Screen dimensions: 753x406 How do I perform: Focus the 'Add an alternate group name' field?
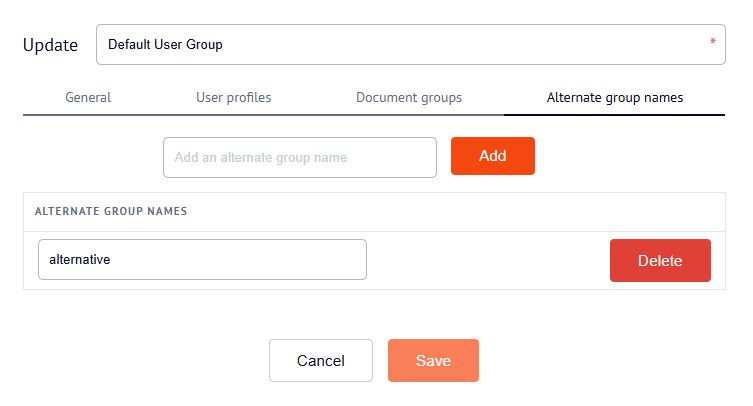(x=299, y=157)
